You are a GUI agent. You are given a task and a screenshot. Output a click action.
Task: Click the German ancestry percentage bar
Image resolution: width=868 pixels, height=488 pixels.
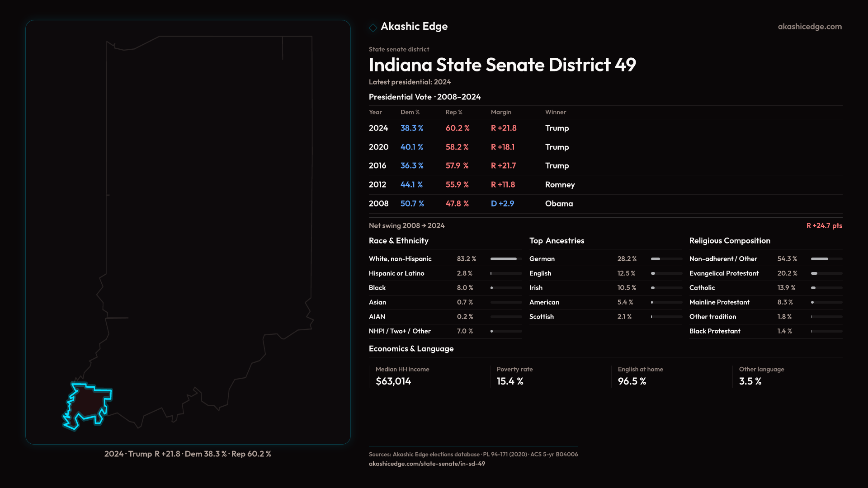point(666,259)
